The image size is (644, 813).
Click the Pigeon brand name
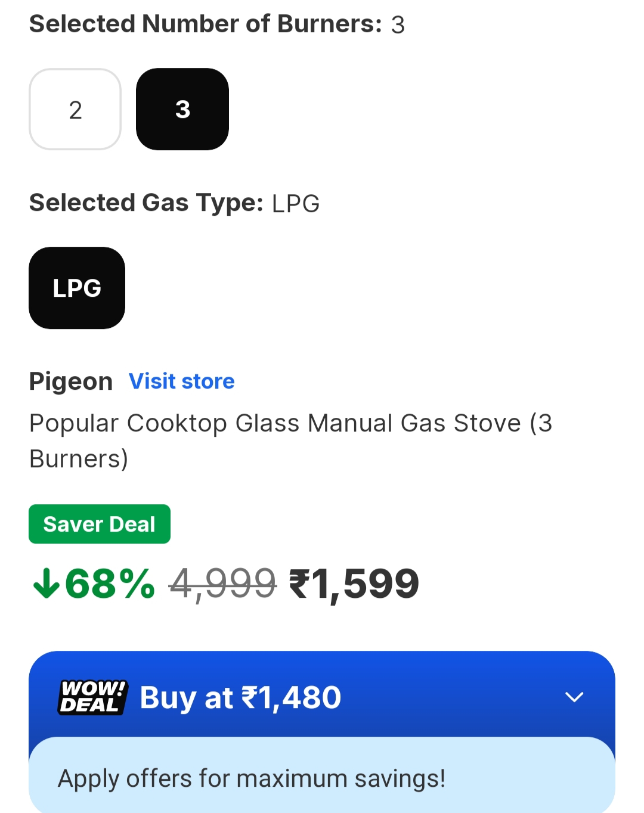[x=71, y=381]
